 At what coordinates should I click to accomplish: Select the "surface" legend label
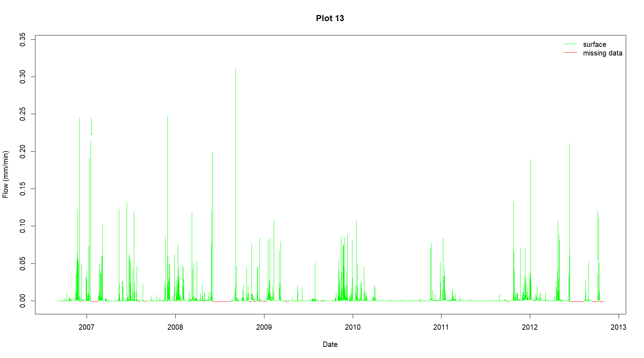[x=594, y=44]
